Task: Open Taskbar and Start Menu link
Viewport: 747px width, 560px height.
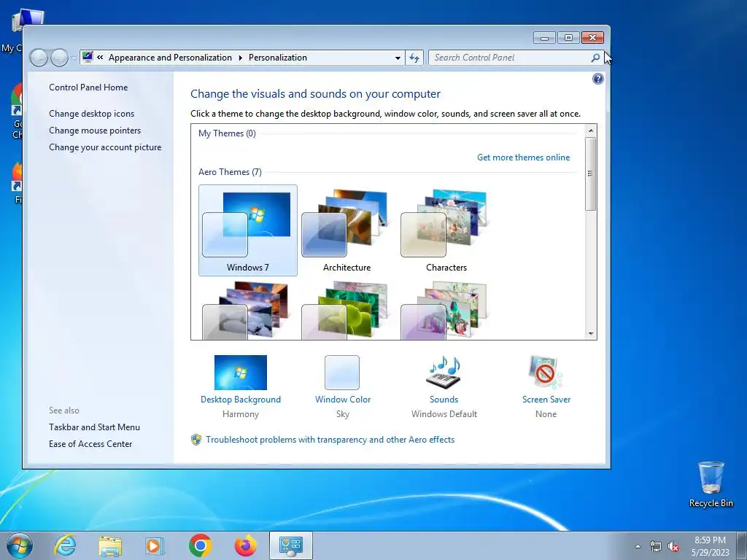Action: click(94, 427)
